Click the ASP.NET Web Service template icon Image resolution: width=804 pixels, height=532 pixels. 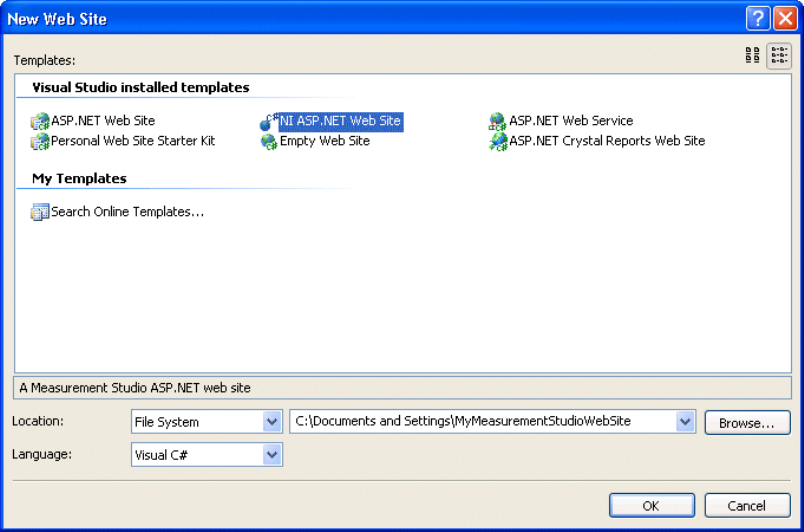tap(497, 122)
